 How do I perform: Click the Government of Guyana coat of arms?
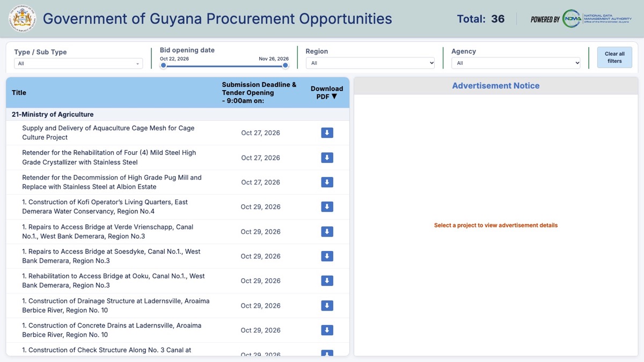coord(22,19)
